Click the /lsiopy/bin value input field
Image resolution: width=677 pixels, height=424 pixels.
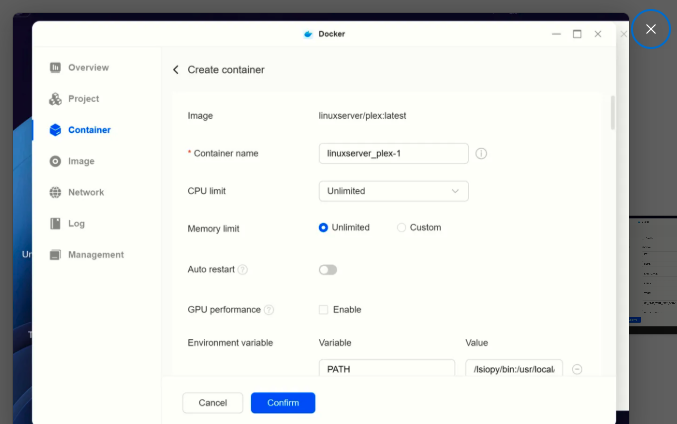click(514, 369)
